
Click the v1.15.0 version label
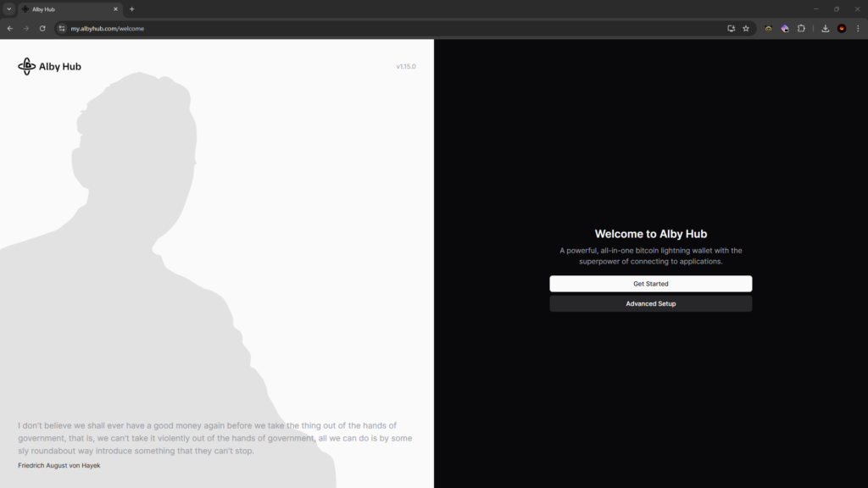[406, 66]
